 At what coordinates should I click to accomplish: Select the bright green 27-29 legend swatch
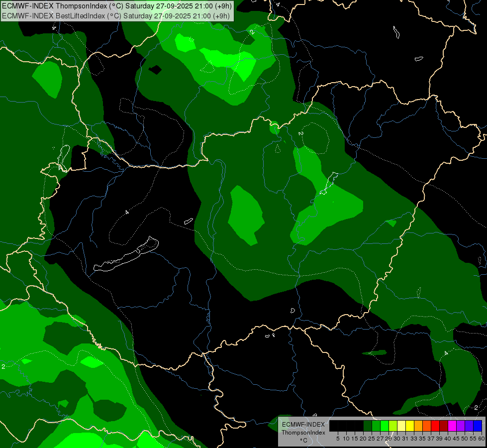(x=385, y=426)
